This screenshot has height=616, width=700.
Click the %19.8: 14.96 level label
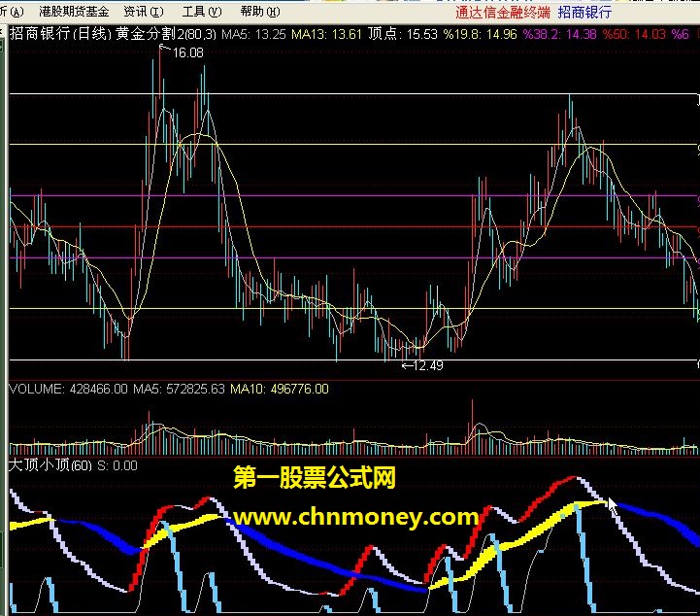(x=481, y=34)
